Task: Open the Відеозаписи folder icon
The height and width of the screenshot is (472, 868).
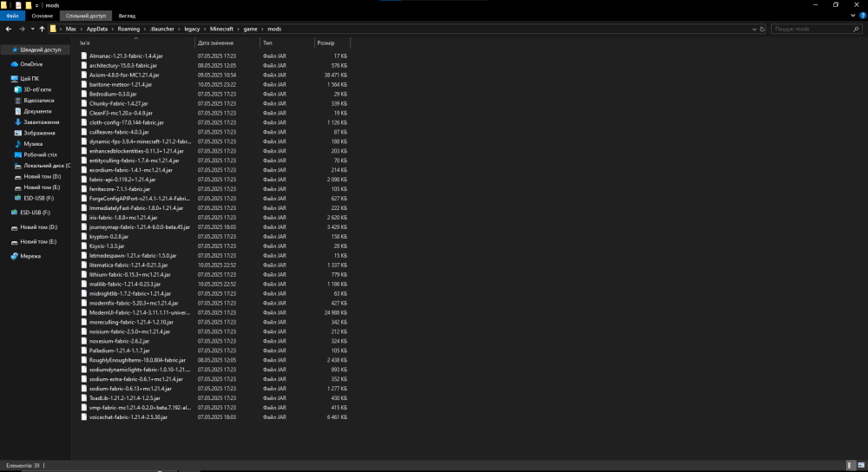Action: click(17, 101)
